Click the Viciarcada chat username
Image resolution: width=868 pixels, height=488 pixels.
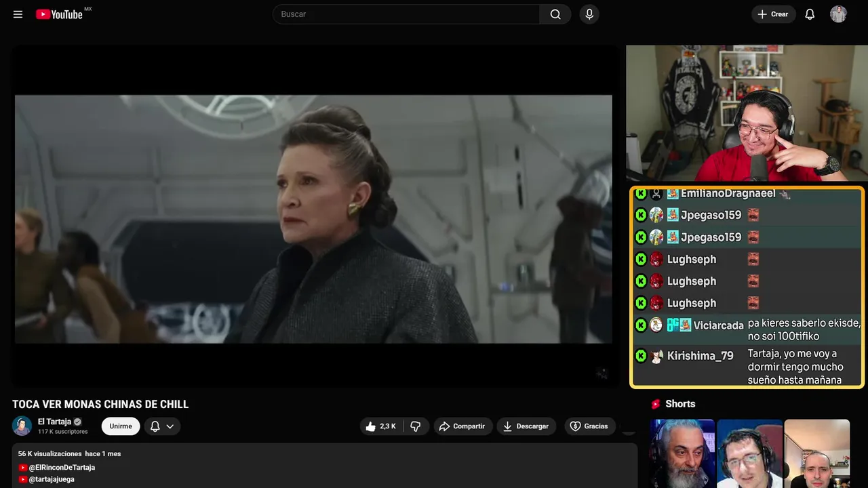click(719, 325)
